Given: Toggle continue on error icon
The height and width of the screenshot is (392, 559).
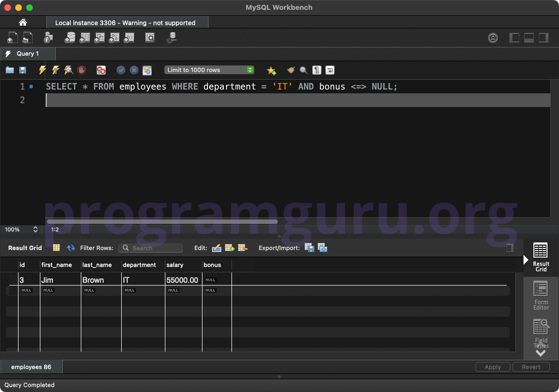Looking at the screenshot, I should pos(101,70).
